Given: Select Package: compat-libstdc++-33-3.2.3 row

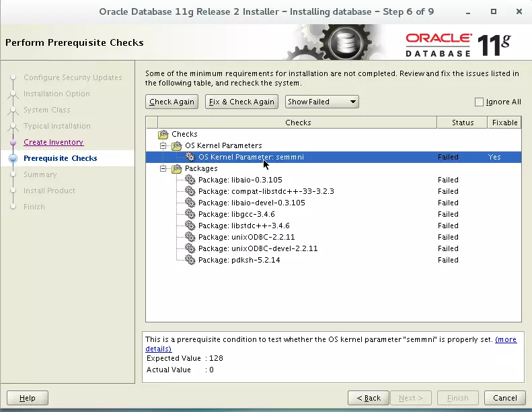Looking at the screenshot, I should 334,191.
